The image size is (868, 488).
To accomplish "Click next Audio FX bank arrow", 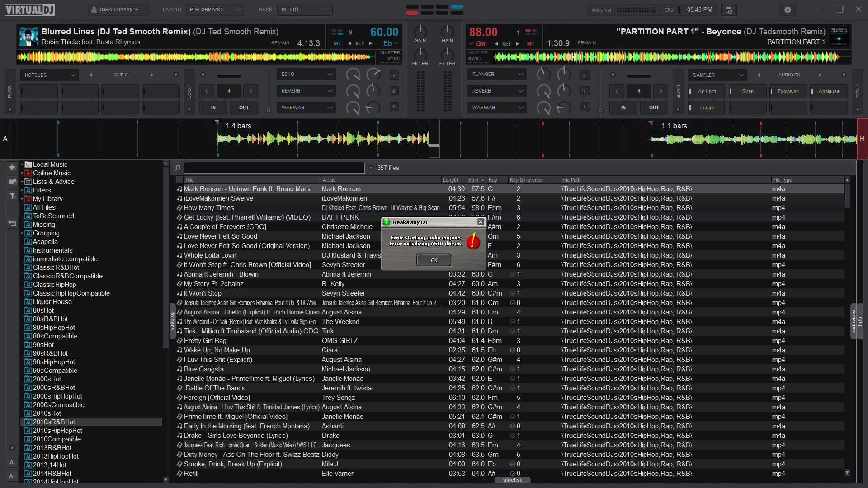I will pyautogui.click(x=820, y=75).
